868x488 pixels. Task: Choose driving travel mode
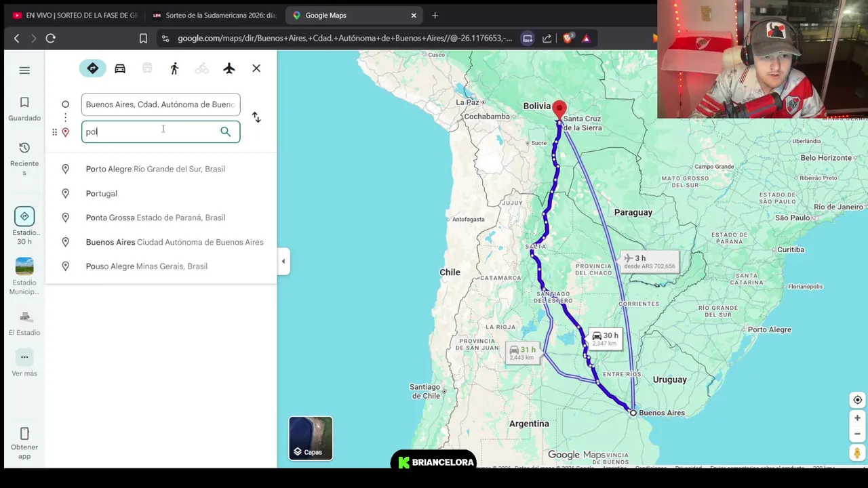click(x=120, y=68)
